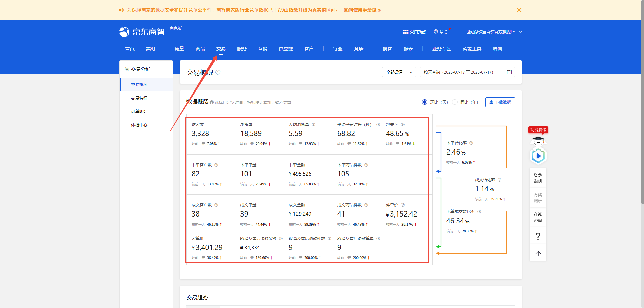Click the help icon next to 下单转化率
The height and width of the screenshot is (308, 644).
(471, 143)
